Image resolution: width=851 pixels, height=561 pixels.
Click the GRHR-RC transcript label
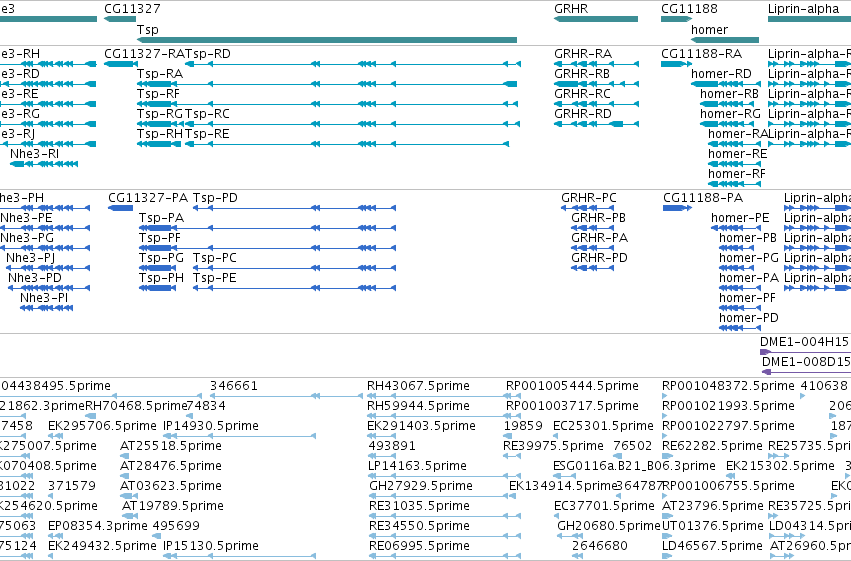point(582,94)
